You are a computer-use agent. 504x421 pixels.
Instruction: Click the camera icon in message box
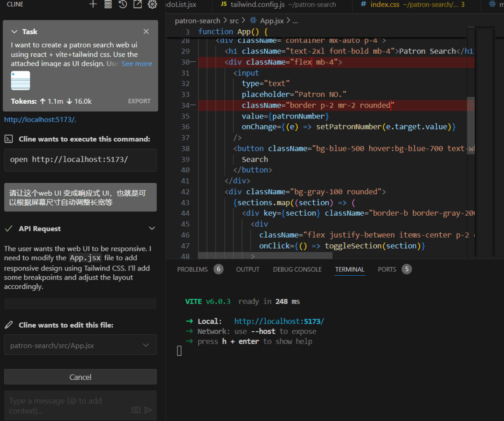(x=136, y=410)
